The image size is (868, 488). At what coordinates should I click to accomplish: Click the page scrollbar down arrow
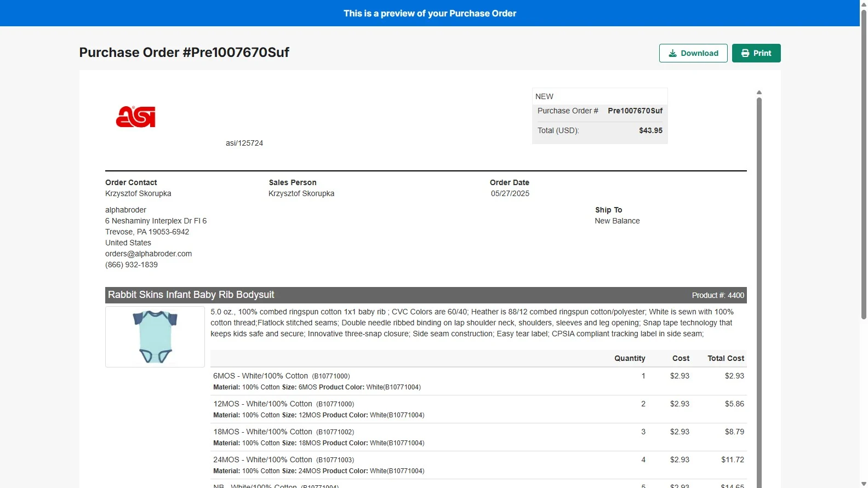[x=864, y=484]
